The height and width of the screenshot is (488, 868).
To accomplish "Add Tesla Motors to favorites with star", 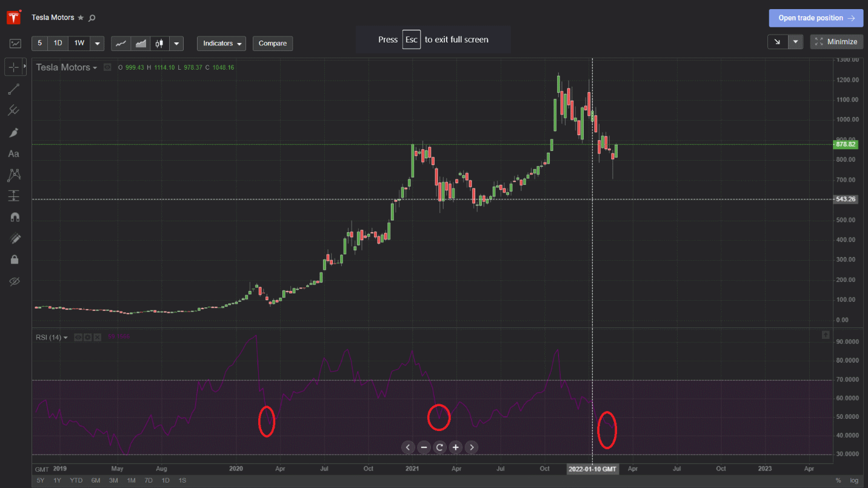I will (x=81, y=18).
